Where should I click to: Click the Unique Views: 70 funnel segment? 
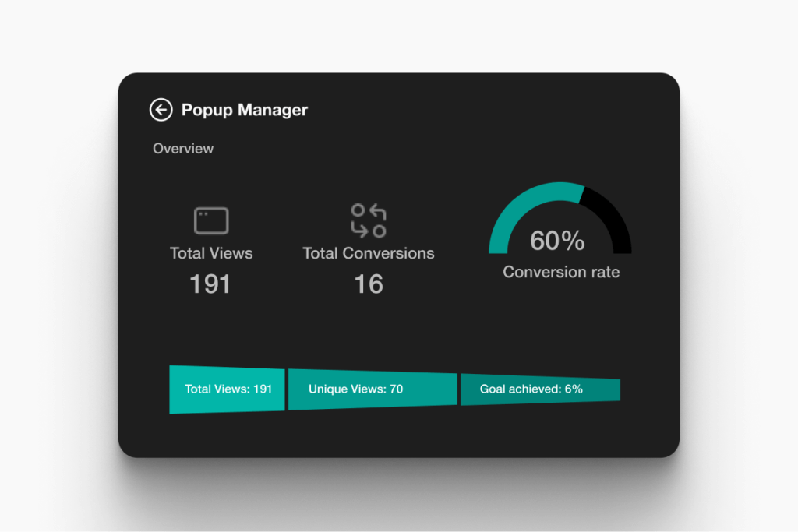coord(373,389)
